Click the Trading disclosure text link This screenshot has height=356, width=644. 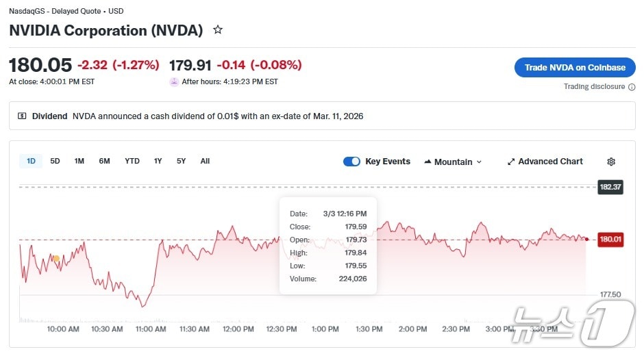pos(594,87)
